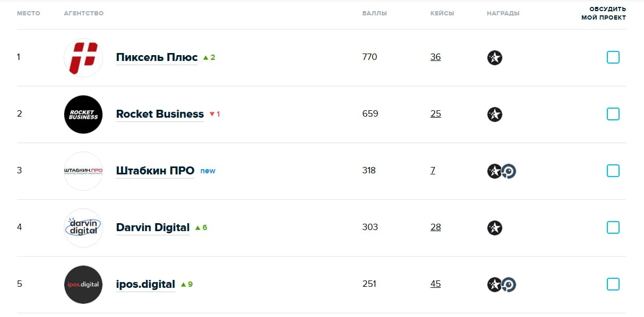Click the star award badge for Darvin Digital
Viewport: 644px width, 317px height.
[x=495, y=228]
